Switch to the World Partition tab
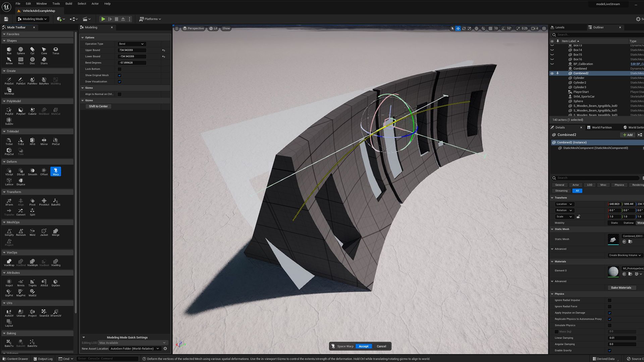The height and width of the screenshot is (362, 644). [601, 127]
